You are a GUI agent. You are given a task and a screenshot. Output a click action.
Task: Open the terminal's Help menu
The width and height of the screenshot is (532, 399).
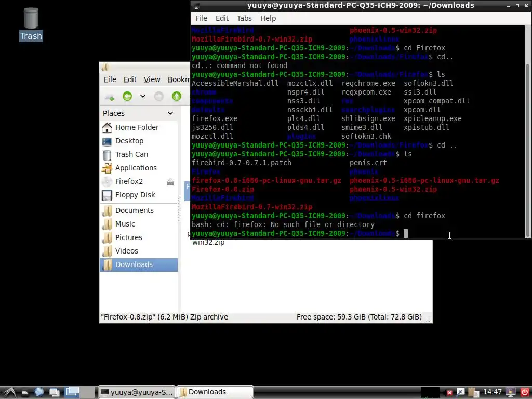(268, 18)
